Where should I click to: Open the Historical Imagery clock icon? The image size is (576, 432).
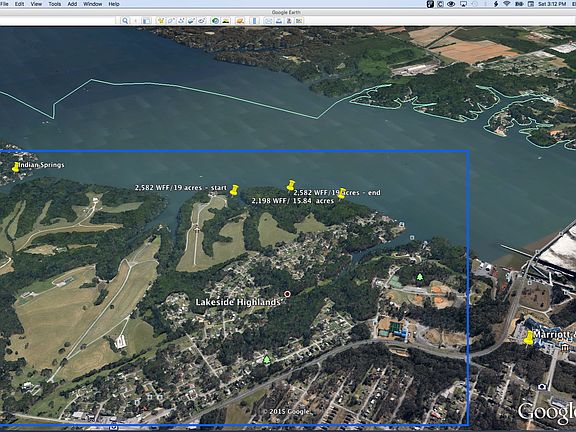[215, 21]
